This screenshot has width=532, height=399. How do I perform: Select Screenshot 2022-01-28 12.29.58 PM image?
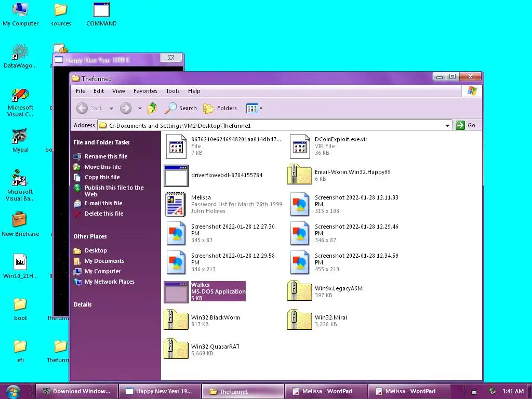click(x=176, y=262)
